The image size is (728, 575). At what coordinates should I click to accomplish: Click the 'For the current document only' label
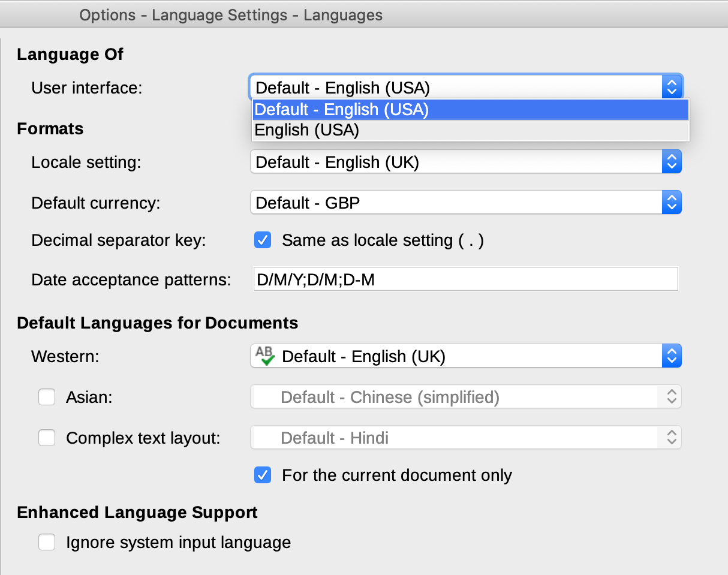point(396,475)
